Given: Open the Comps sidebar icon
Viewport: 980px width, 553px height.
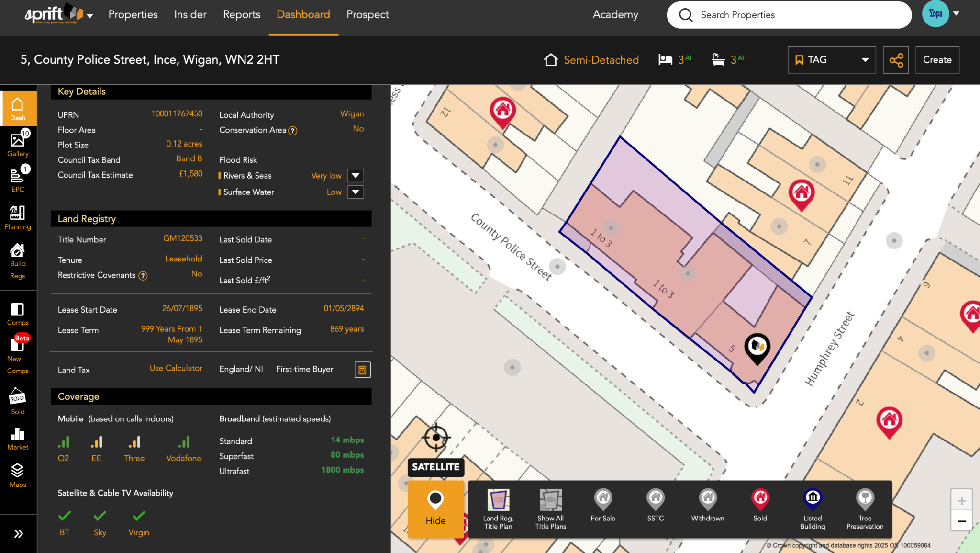Looking at the screenshot, I should tap(18, 314).
